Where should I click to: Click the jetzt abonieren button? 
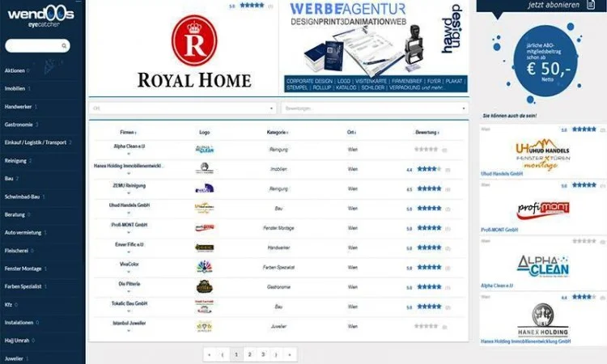[554, 5]
